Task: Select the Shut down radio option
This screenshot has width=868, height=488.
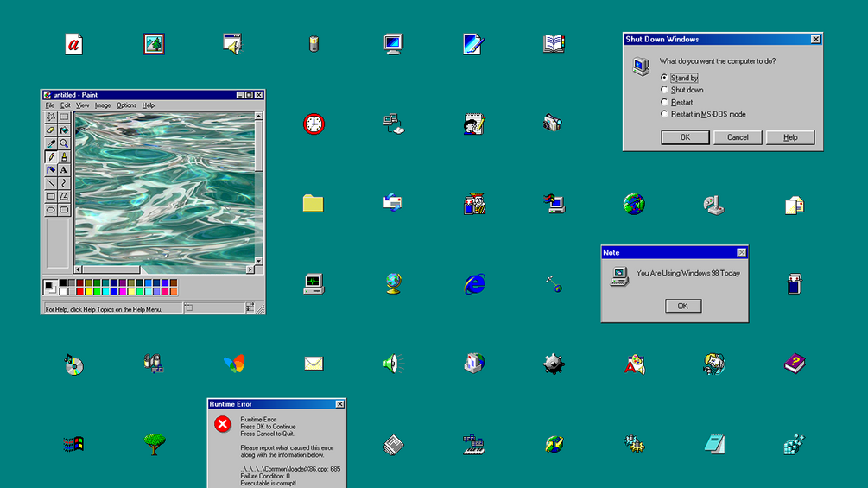Action: click(x=682, y=90)
